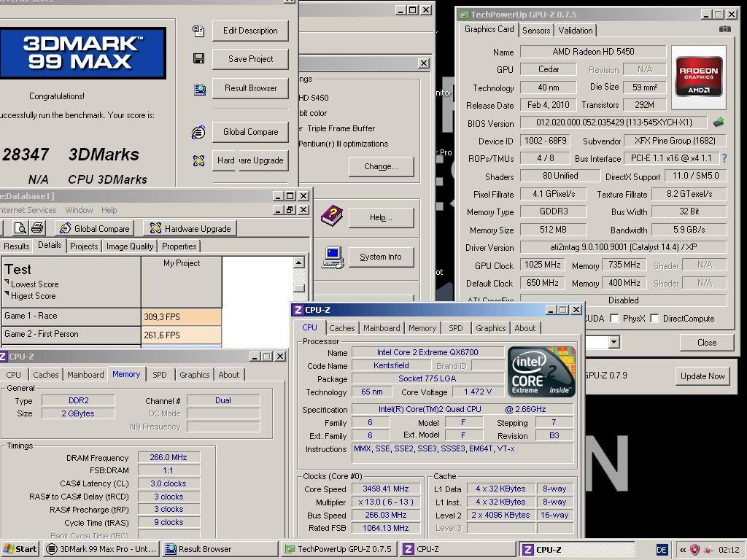Enable the PhysX checkbox in GPU-Z
747x560 pixels.
614,318
